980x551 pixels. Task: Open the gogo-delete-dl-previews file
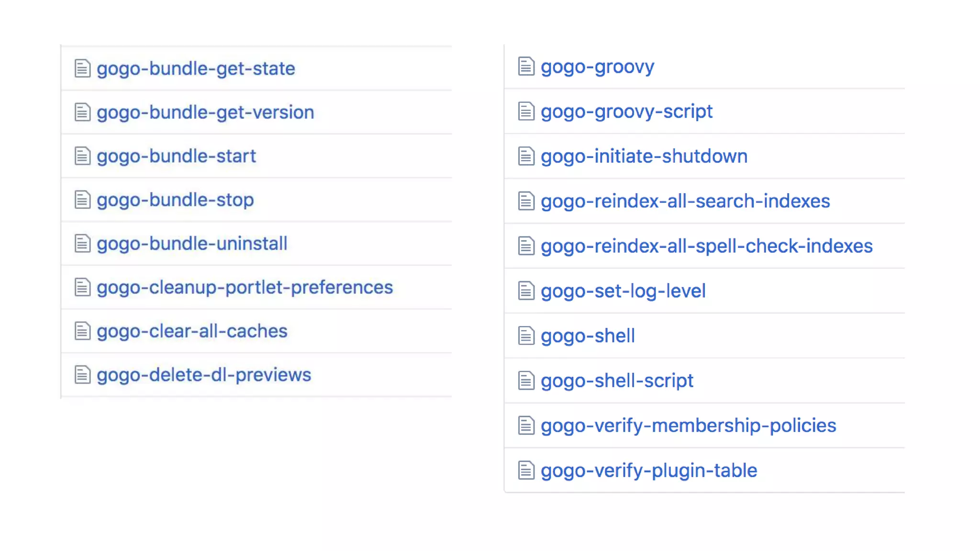(x=204, y=375)
